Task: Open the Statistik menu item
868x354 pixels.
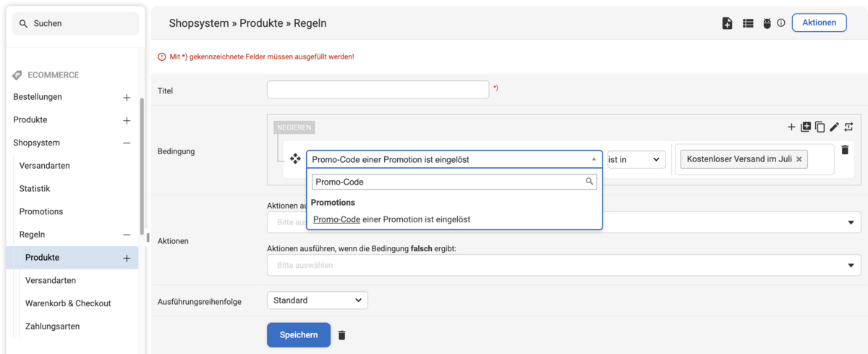Action: 35,189
